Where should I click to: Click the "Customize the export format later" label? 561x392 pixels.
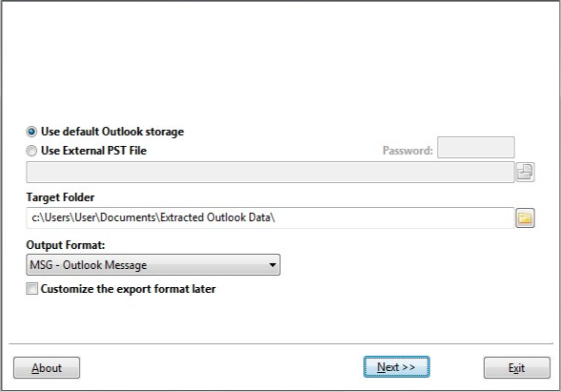coord(128,289)
